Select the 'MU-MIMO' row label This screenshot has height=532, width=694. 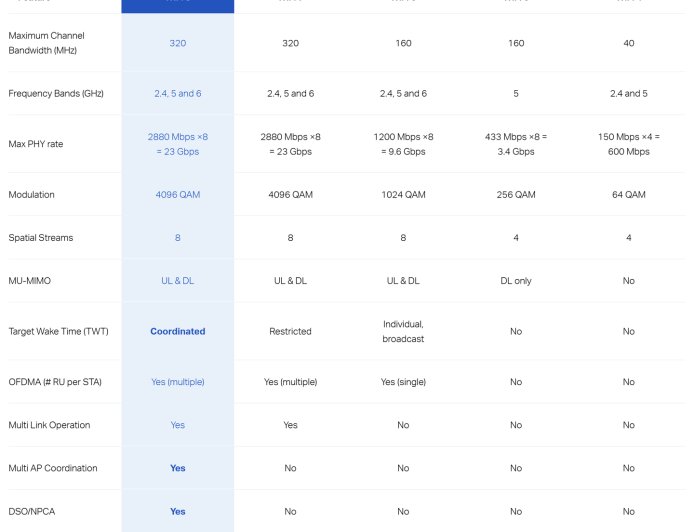(30, 281)
